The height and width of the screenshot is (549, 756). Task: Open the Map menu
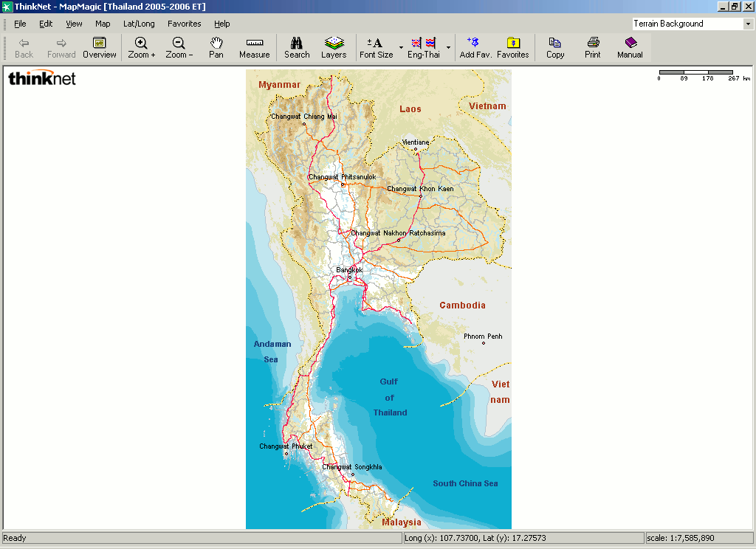point(103,24)
